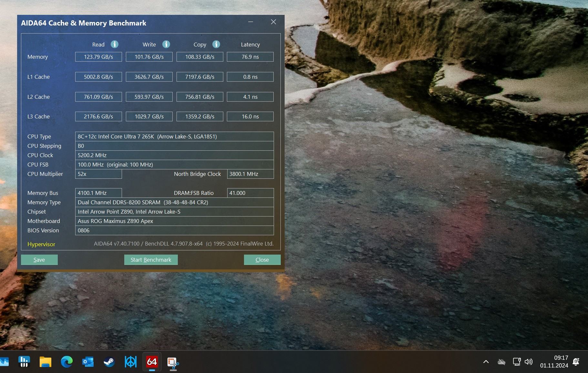Click the Copy info icon
Image resolution: width=588 pixels, height=373 pixels.
coord(216,44)
